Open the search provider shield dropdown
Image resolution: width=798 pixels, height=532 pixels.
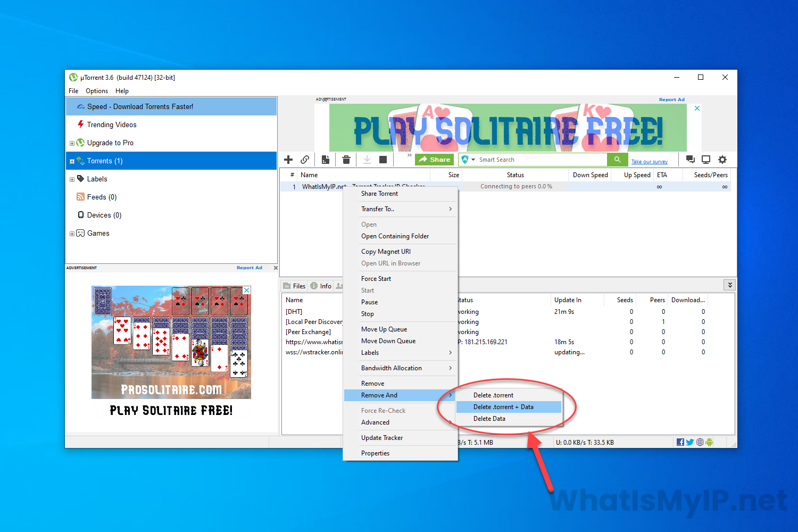pos(468,160)
